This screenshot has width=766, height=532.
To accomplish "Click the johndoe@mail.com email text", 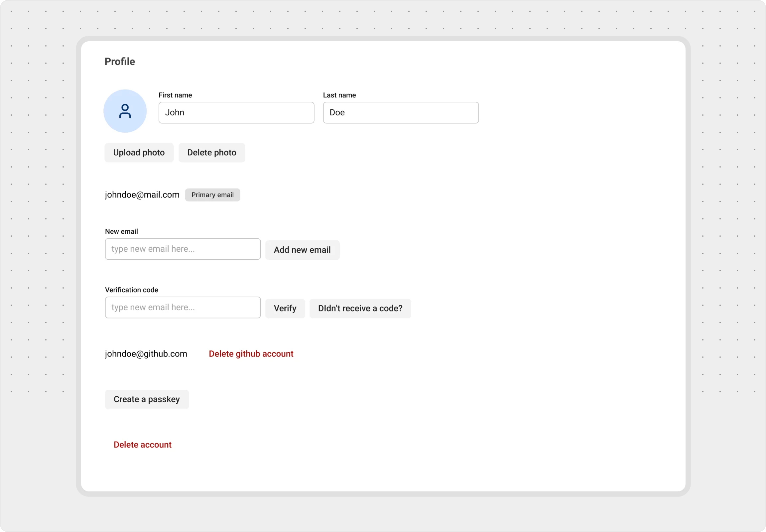I will pos(142,195).
